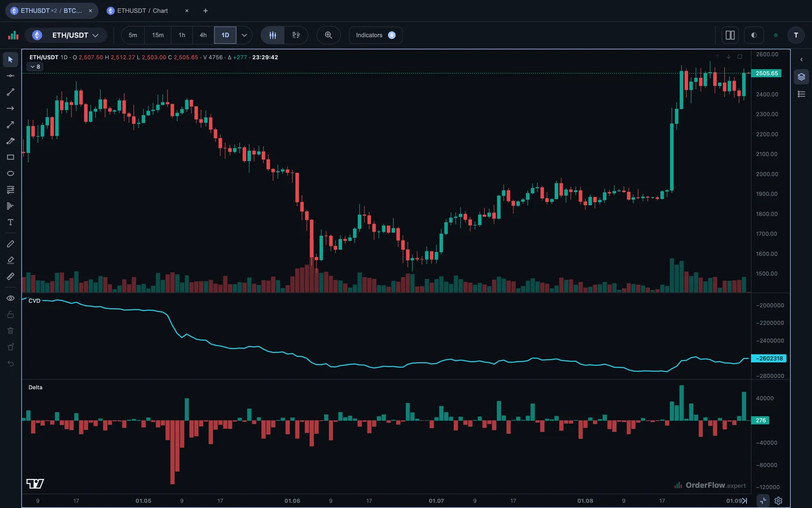Select the volume profile tool
This screenshot has width=812, height=508.
tap(10, 206)
